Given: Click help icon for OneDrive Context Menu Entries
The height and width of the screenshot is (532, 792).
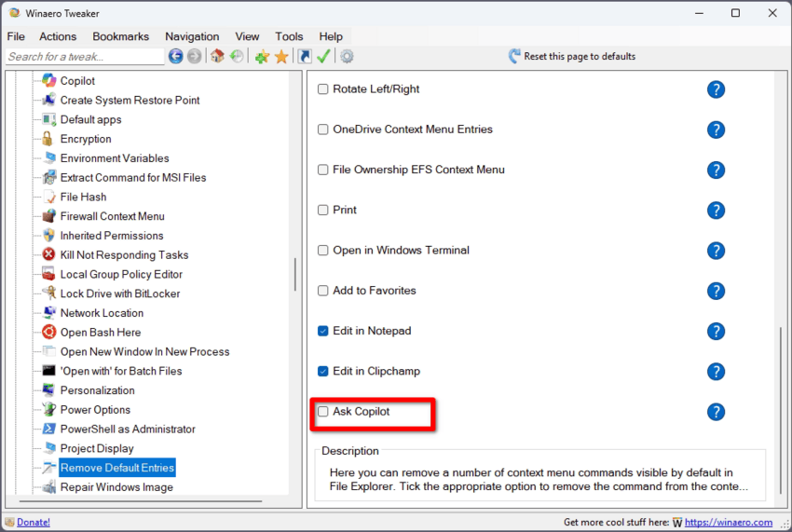Looking at the screenshot, I should point(716,130).
